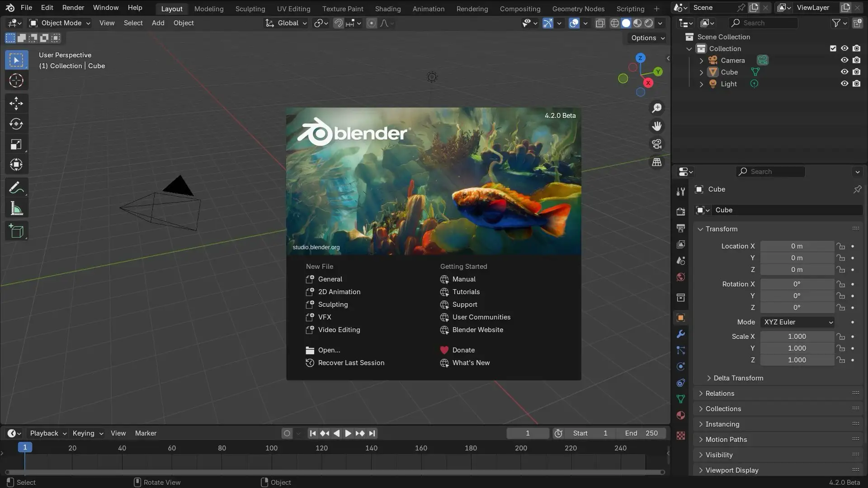Viewport: 868px width, 488px height.
Task: Open the Render menu
Action: click(x=73, y=7)
